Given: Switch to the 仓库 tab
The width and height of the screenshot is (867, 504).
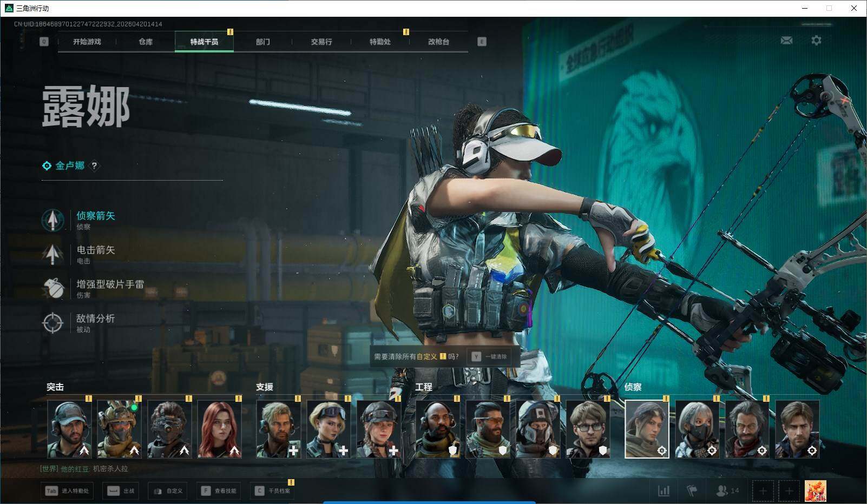Looking at the screenshot, I should point(146,42).
